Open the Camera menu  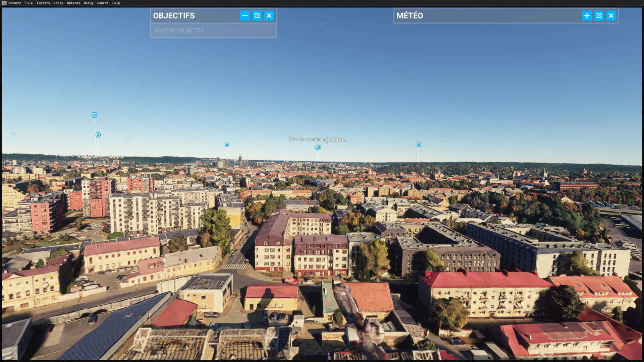click(103, 3)
